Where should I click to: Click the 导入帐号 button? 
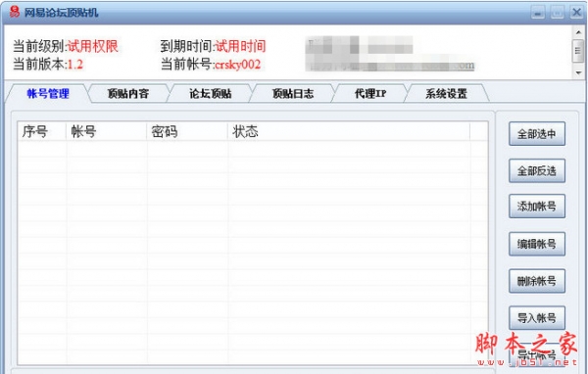coord(537,318)
